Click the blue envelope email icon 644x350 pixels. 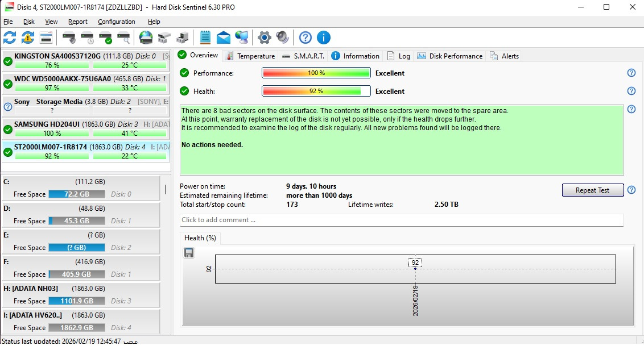coord(224,37)
